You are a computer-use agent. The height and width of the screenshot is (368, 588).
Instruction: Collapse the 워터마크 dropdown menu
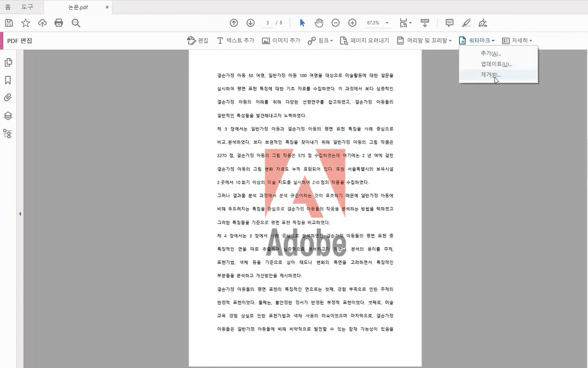click(476, 41)
